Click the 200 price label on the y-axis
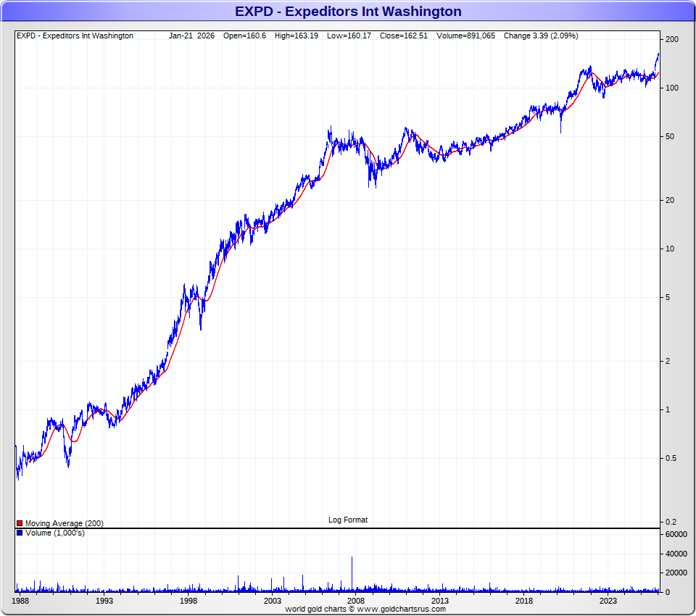 (x=671, y=39)
